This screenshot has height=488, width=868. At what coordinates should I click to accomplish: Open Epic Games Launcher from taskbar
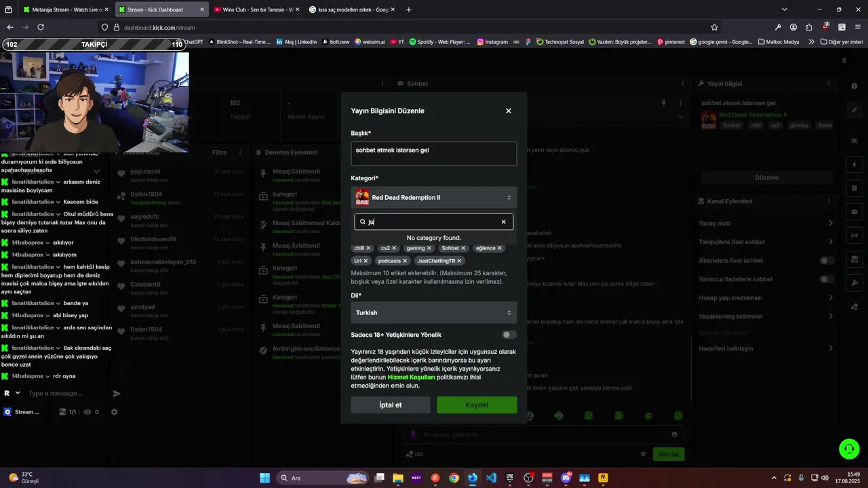(x=510, y=478)
